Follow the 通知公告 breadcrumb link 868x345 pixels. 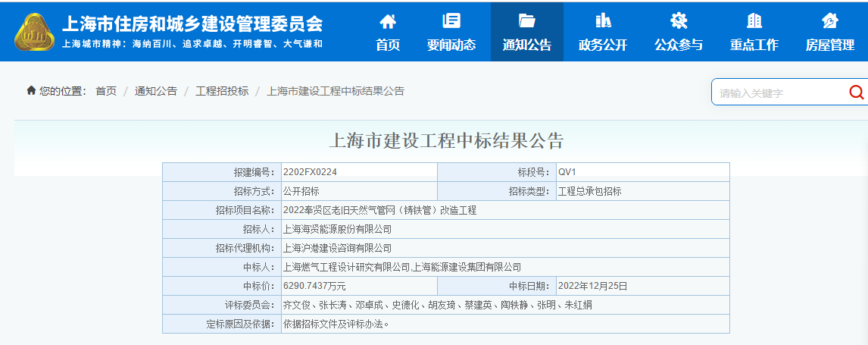pos(156,91)
